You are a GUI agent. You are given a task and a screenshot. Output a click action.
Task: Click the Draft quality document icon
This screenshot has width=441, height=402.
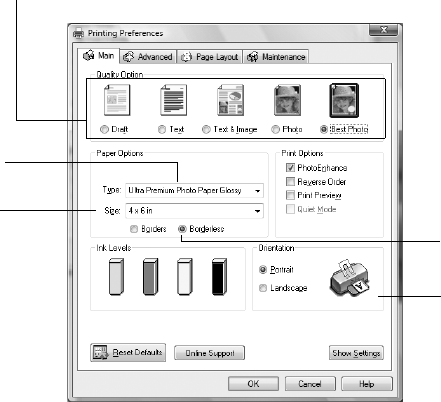coord(117,100)
